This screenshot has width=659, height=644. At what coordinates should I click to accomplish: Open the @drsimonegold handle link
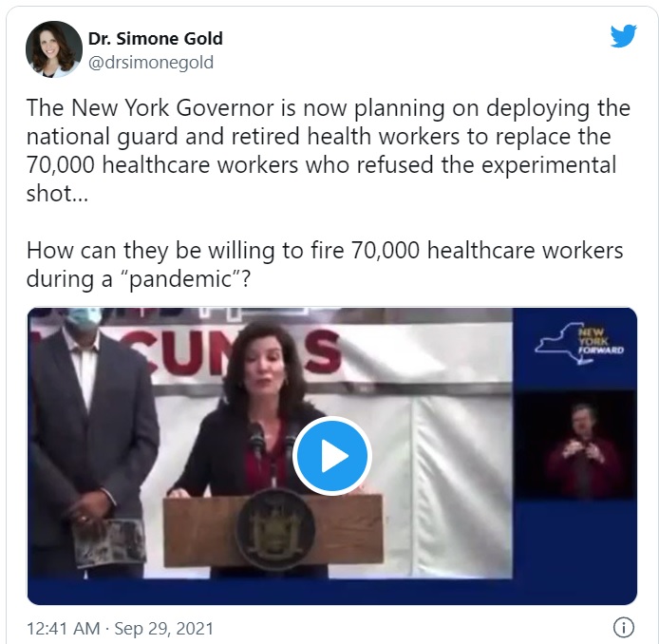click(151, 63)
